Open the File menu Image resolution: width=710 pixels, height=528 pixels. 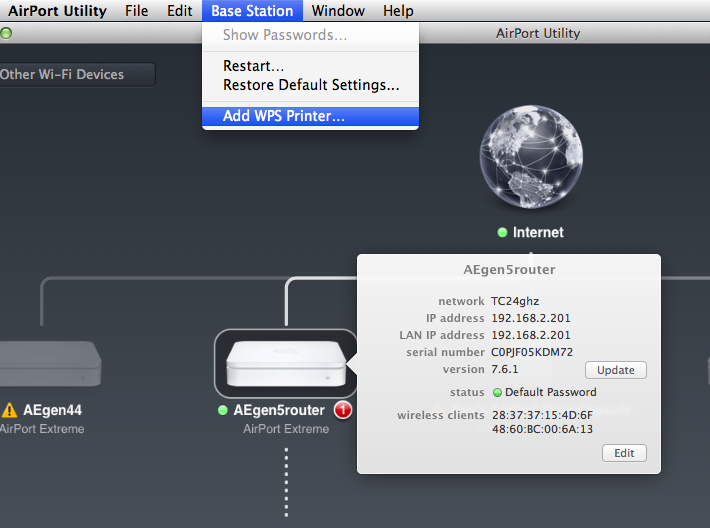point(136,11)
